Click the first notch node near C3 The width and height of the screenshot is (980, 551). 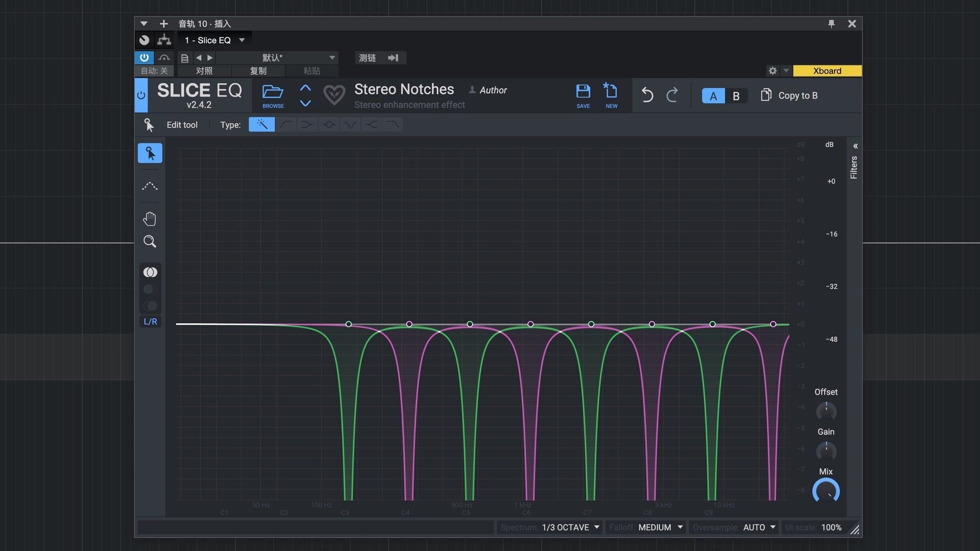pos(349,324)
